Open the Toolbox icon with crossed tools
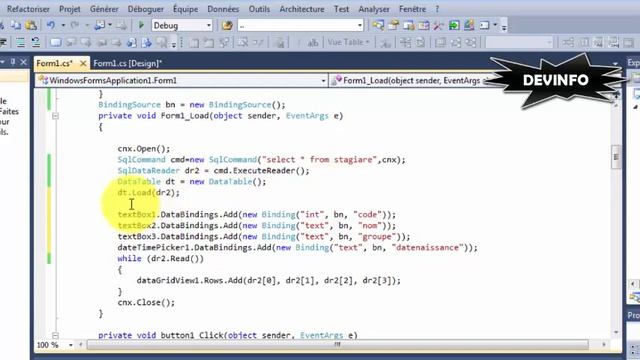 439,25
